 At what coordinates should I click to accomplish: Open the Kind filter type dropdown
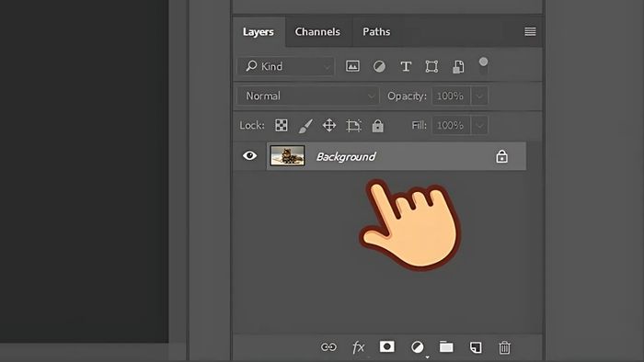click(286, 66)
